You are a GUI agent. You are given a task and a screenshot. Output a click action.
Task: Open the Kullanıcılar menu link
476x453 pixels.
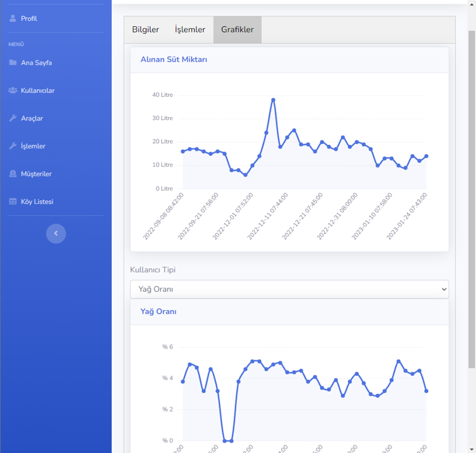37,90
